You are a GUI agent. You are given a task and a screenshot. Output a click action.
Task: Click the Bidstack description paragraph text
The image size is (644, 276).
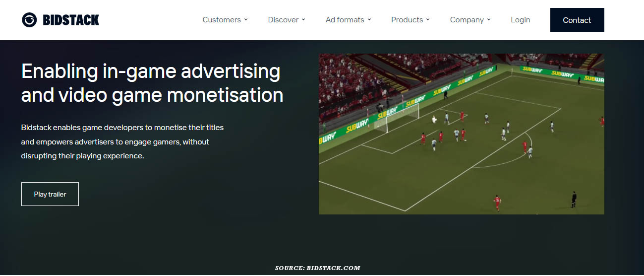(122, 141)
